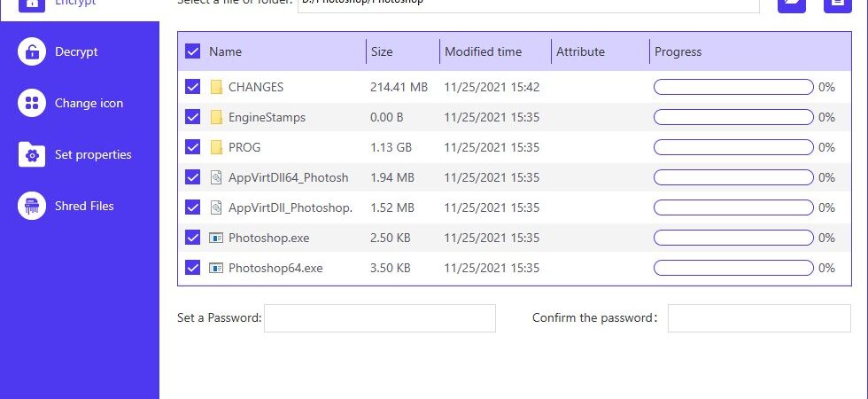This screenshot has width=868, height=399.
Task: Click the CHANGES folder icon
Action: point(216,87)
